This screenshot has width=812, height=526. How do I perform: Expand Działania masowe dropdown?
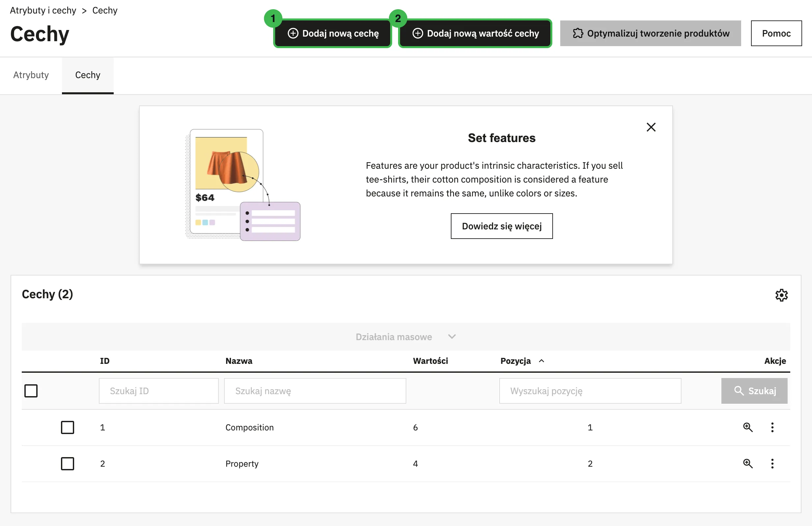pyautogui.click(x=406, y=337)
